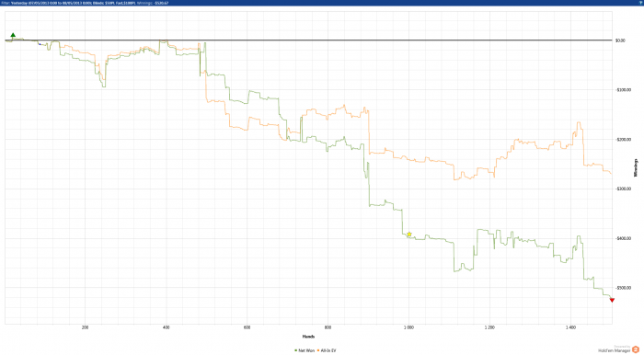
Task: Click the 800 hands tick label
Action: coord(328,327)
